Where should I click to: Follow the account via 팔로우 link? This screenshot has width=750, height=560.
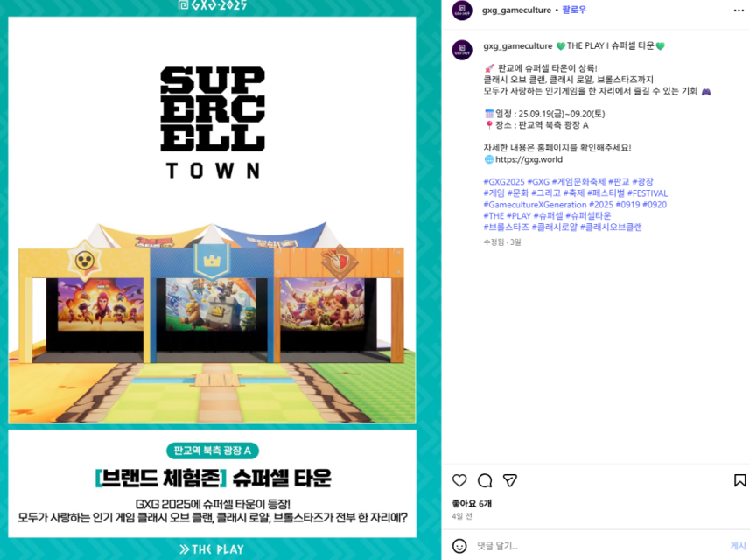pos(574,10)
